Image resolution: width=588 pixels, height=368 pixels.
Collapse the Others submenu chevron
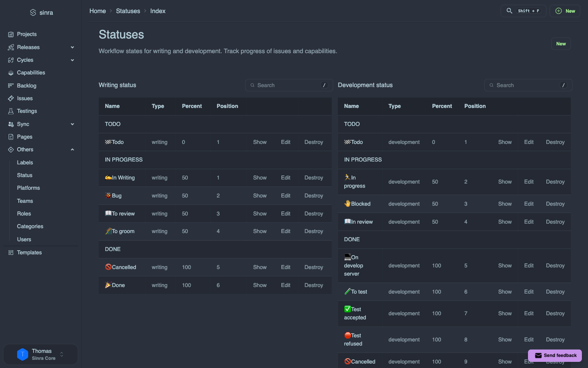tap(72, 150)
